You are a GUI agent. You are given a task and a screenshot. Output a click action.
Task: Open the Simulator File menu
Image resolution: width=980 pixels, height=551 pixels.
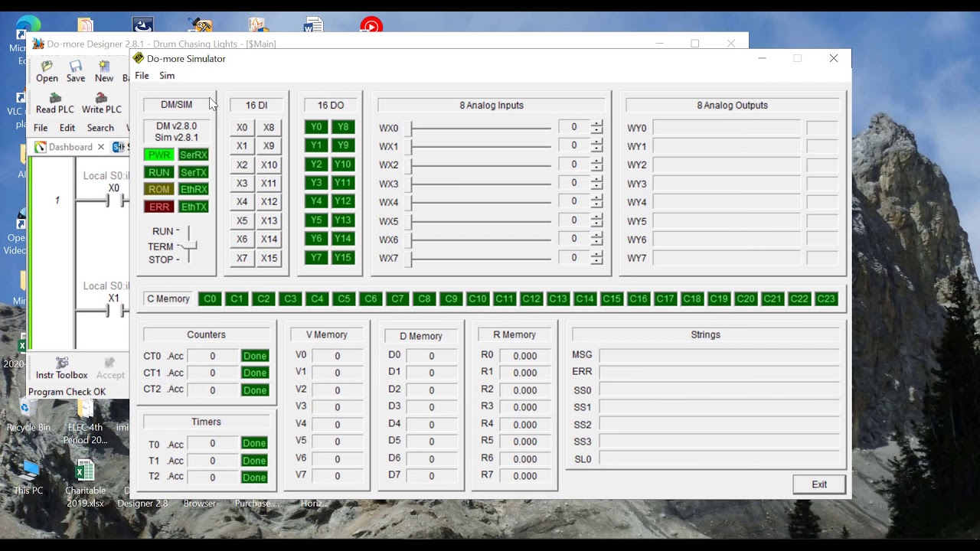pyautogui.click(x=142, y=76)
